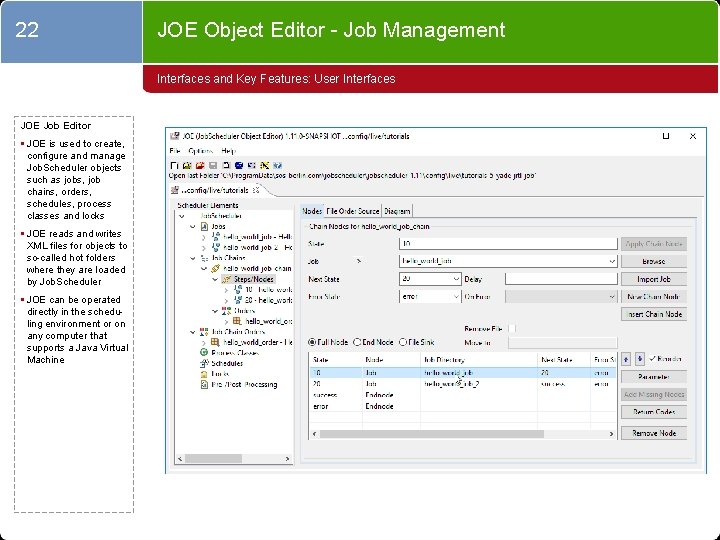Close the ..config/live/tutorials tab
This screenshot has width=720, height=540.
click(x=256, y=190)
